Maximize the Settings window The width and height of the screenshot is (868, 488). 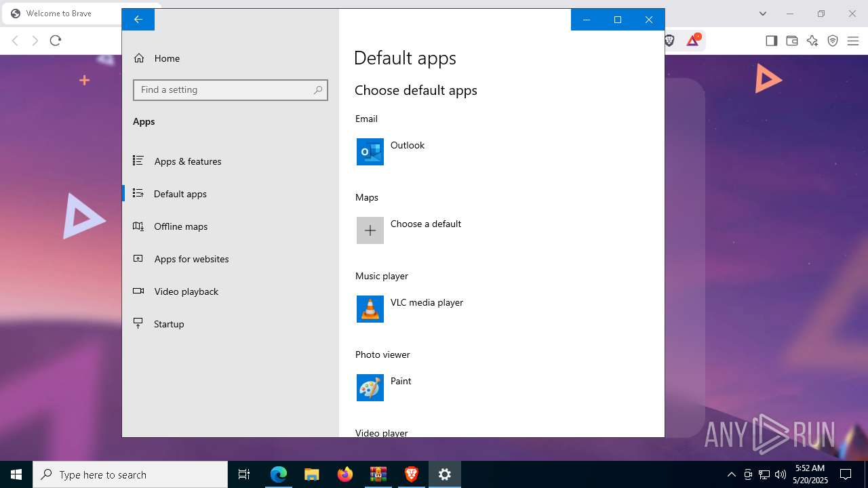click(x=618, y=20)
